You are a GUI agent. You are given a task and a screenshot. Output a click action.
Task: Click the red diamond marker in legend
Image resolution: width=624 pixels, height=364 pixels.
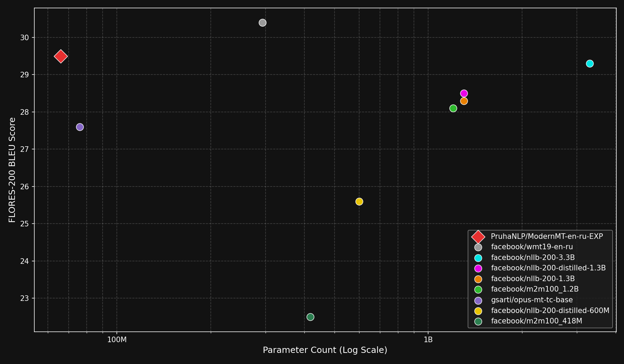click(x=478, y=237)
